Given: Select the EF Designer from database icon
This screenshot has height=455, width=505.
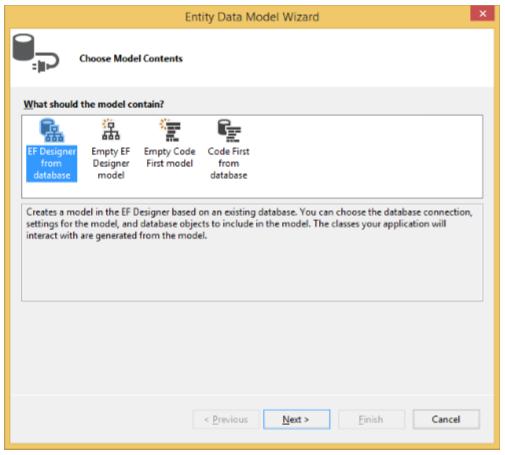Looking at the screenshot, I should 52,130.
